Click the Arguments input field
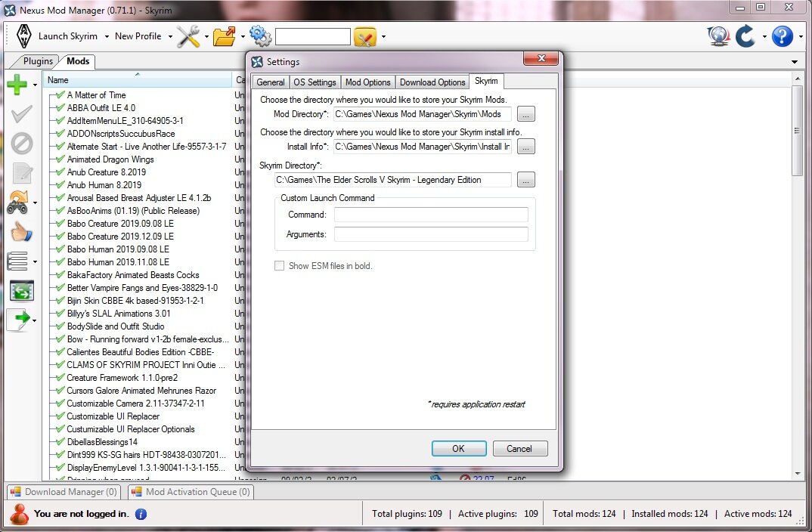 click(431, 234)
